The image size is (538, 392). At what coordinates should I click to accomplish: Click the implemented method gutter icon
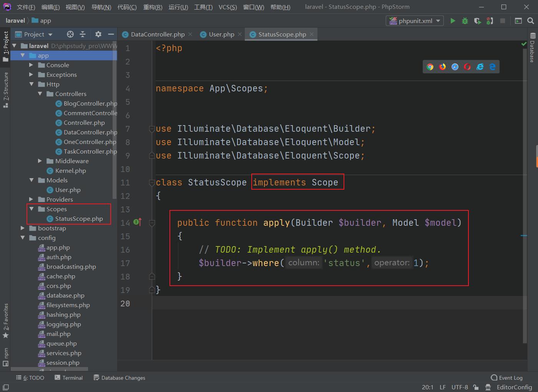pyautogui.click(x=137, y=222)
